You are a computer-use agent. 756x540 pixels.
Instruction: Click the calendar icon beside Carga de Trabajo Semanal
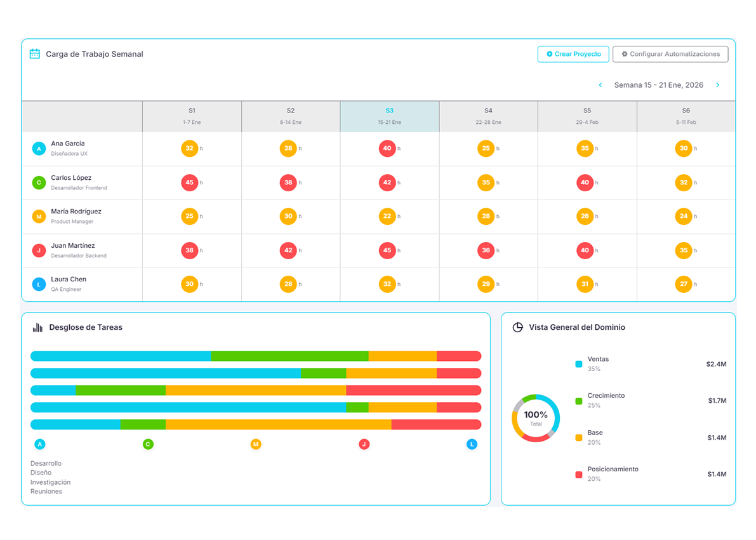(35, 54)
